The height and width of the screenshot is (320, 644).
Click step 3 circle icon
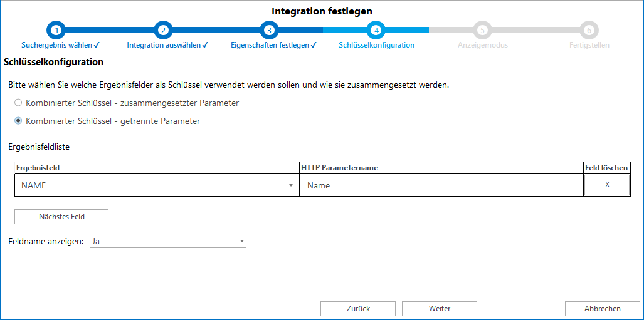(x=269, y=29)
